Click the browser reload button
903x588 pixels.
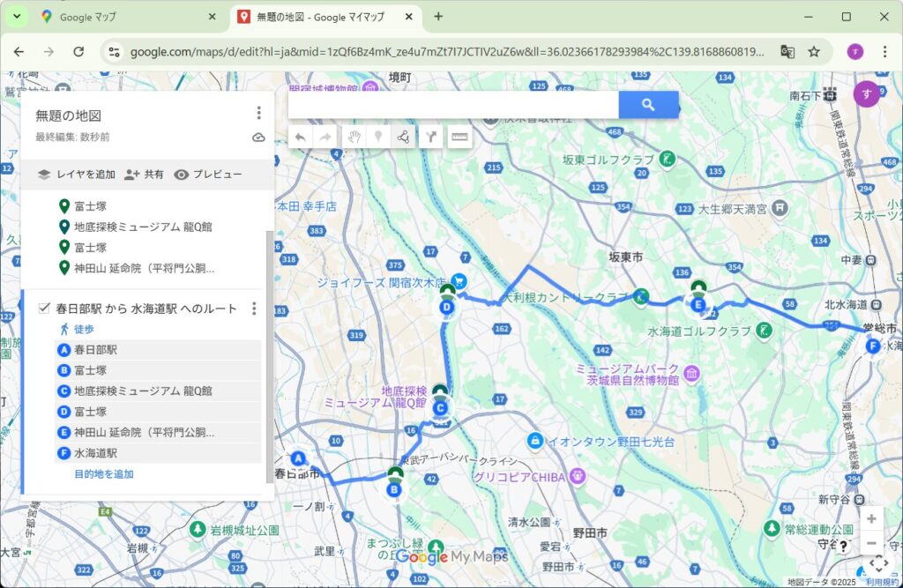coord(78,52)
